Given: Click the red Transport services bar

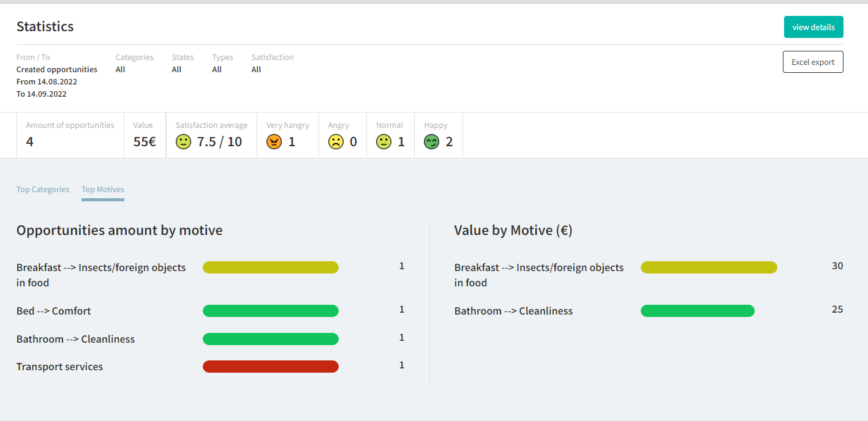Looking at the screenshot, I should tap(270, 367).
